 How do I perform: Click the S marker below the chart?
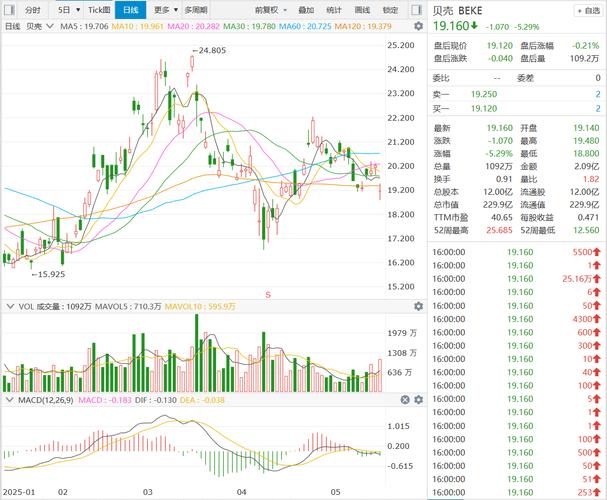pos(268,293)
